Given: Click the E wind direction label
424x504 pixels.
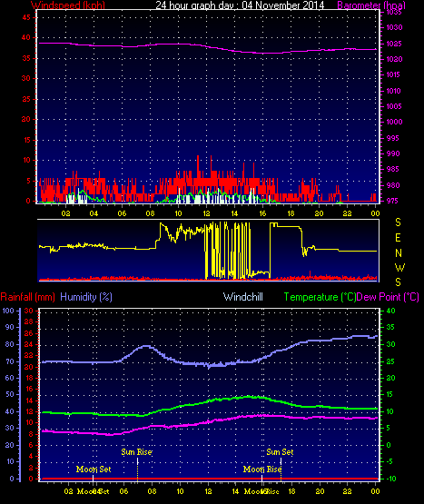Looking at the screenshot, I should point(398,238).
